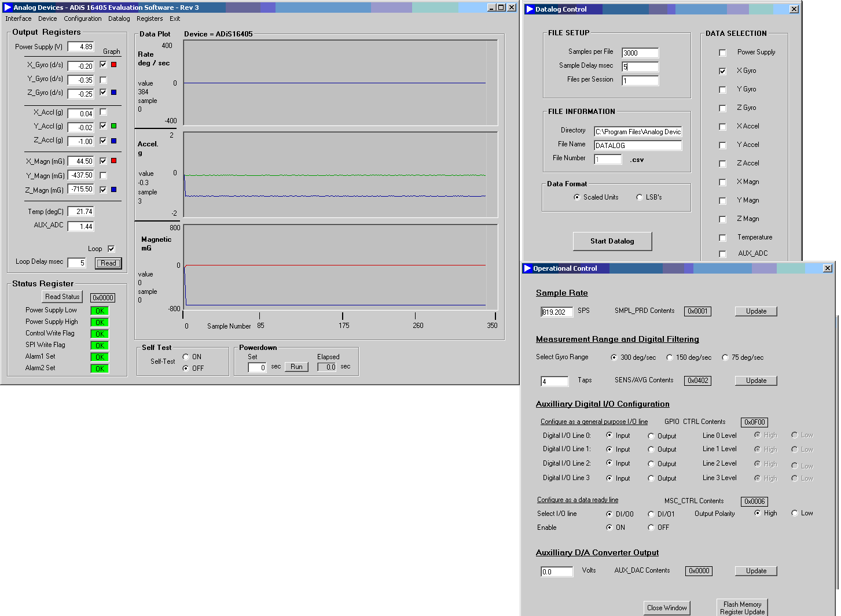The width and height of the screenshot is (841, 616).
Task: Enable graphing for Y_Gyro in Output Registers
Action: point(103,80)
